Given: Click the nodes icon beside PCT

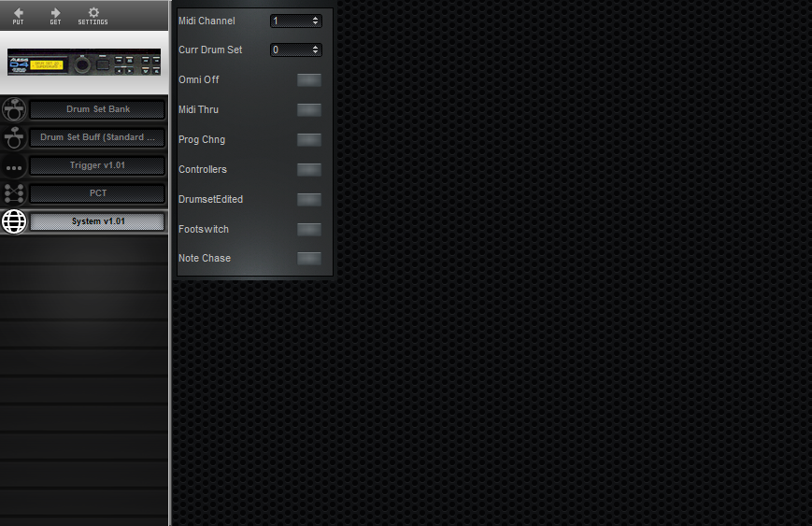Looking at the screenshot, I should point(14,193).
